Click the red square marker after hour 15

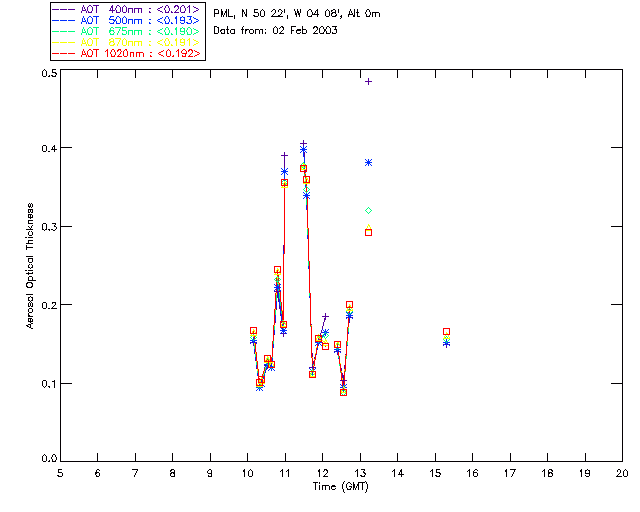click(x=447, y=332)
